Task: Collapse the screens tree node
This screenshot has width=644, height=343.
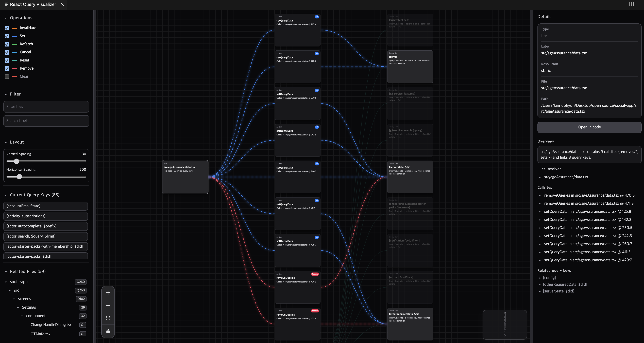Action: [14, 299]
